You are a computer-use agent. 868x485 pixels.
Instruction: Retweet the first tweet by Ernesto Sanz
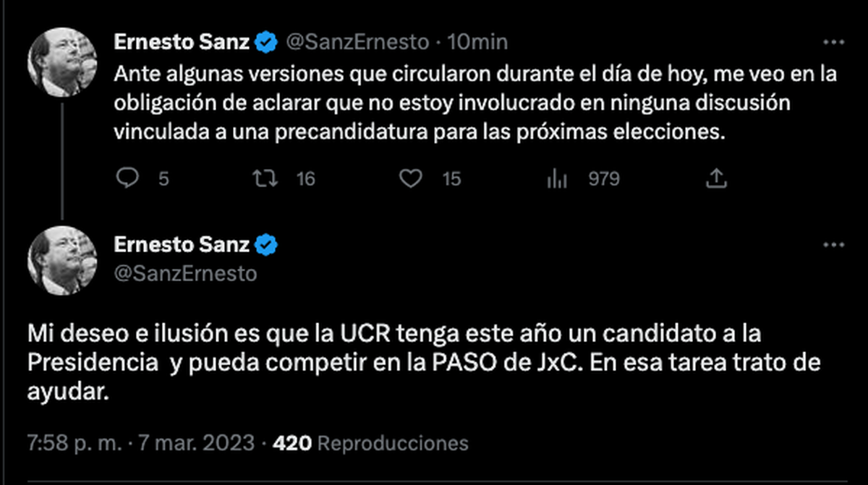click(x=268, y=178)
